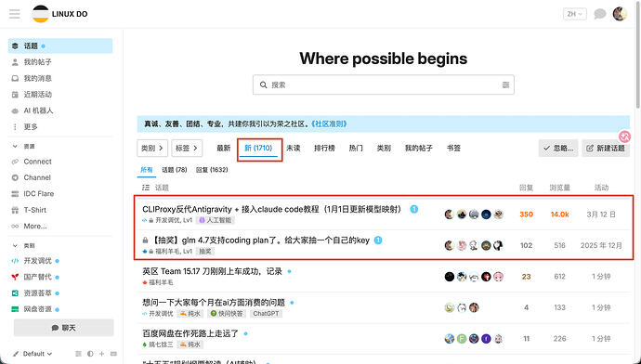This screenshot has height=364, width=641.
Task: Open the Connect sidebar link
Action: pyautogui.click(x=60, y=162)
